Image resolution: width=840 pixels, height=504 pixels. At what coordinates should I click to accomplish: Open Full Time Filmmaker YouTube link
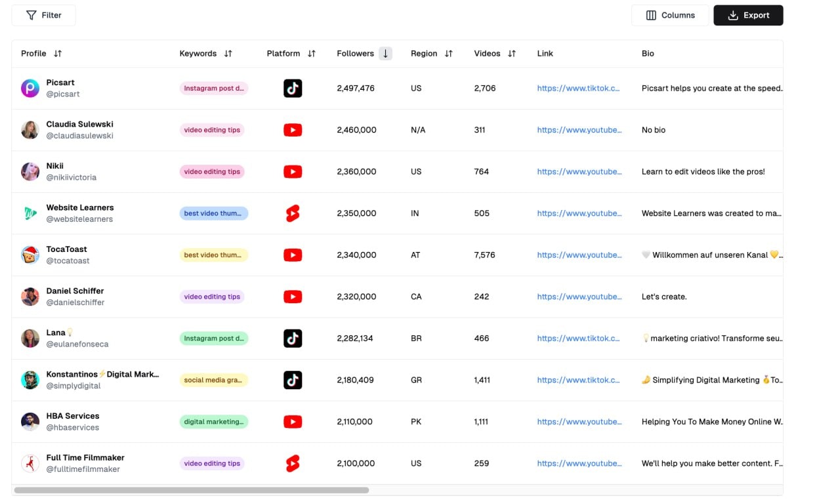(x=579, y=463)
